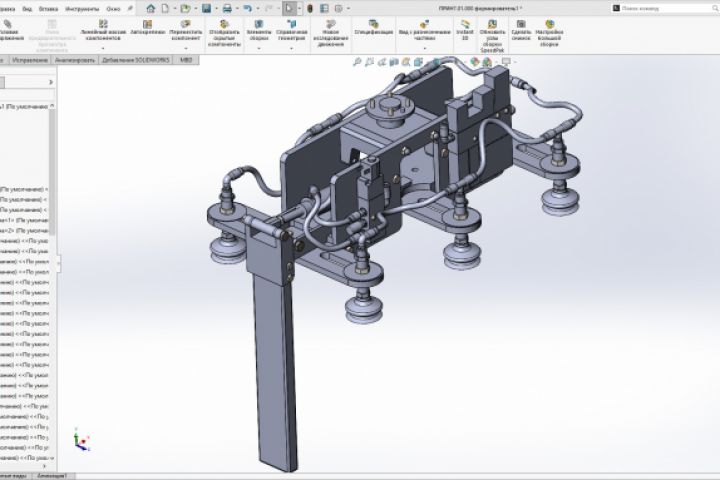Open Large Assembly Settings (Настройки большой сборки)
Image resolution: width=720 pixels, height=480 pixels.
pos(550,33)
